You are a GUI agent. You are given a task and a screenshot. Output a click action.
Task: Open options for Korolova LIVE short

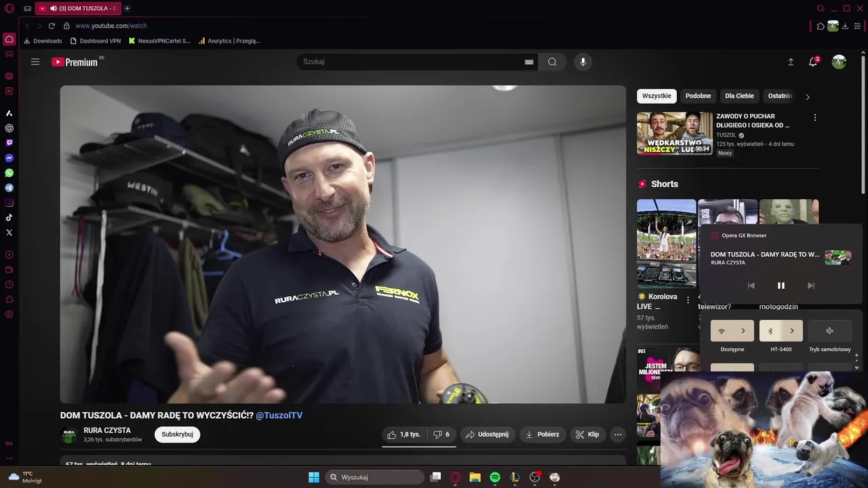pyautogui.click(x=688, y=300)
